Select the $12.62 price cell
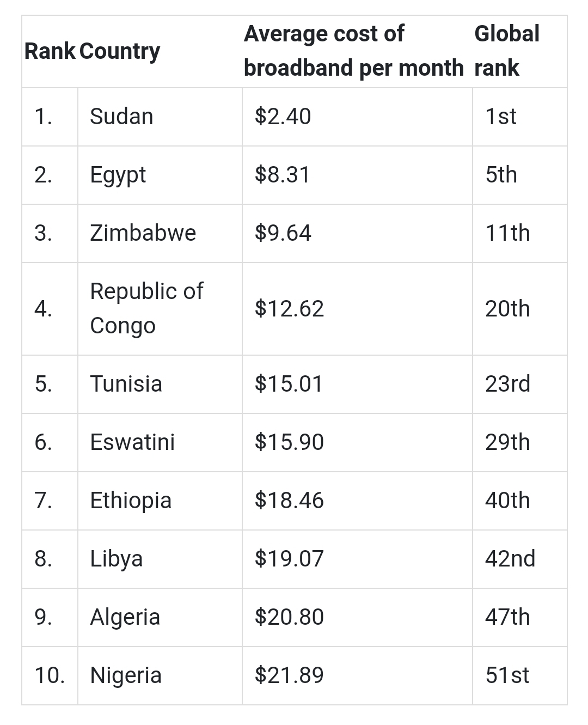The height and width of the screenshot is (725, 588). 357,309
